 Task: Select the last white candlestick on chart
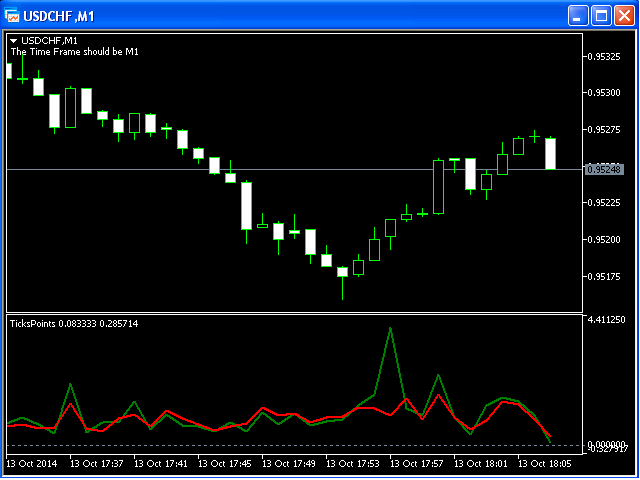[x=550, y=154]
